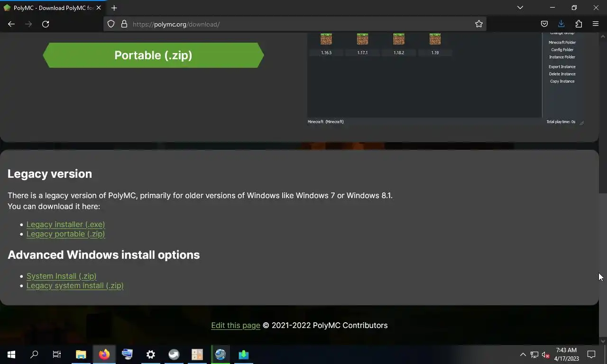The image size is (607, 364).
Task: Open Task View on the taskbar
Action: click(57, 355)
